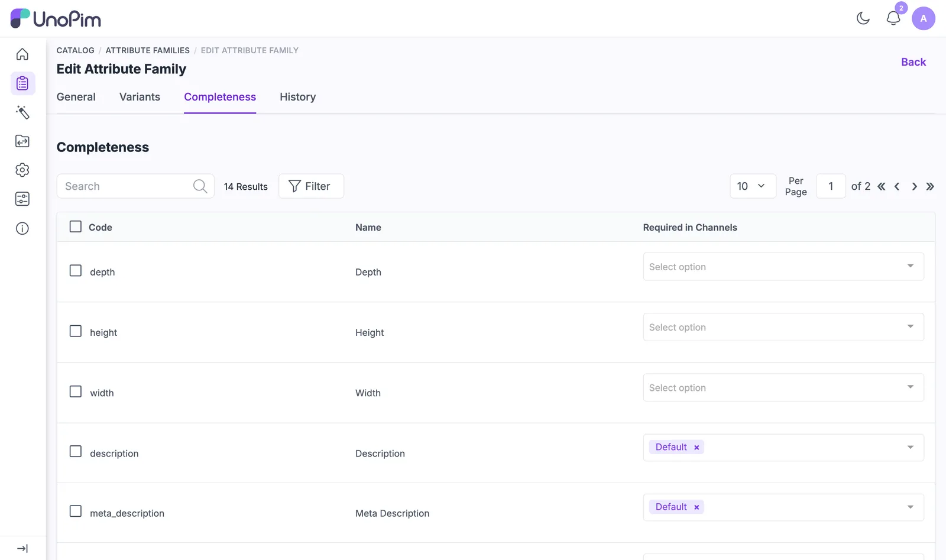Open the 10 per page dropdown

753,186
